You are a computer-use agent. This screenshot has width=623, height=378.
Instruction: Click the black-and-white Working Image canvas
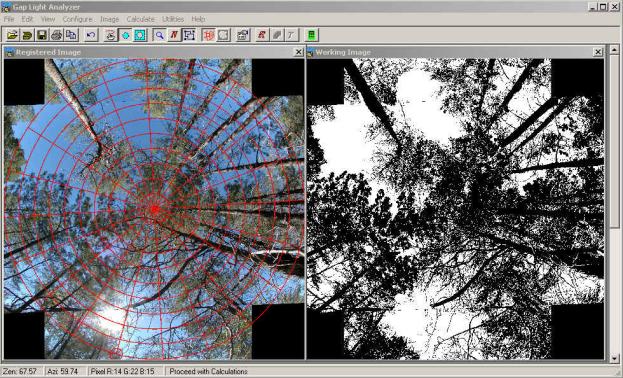click(x=455, y=209)
